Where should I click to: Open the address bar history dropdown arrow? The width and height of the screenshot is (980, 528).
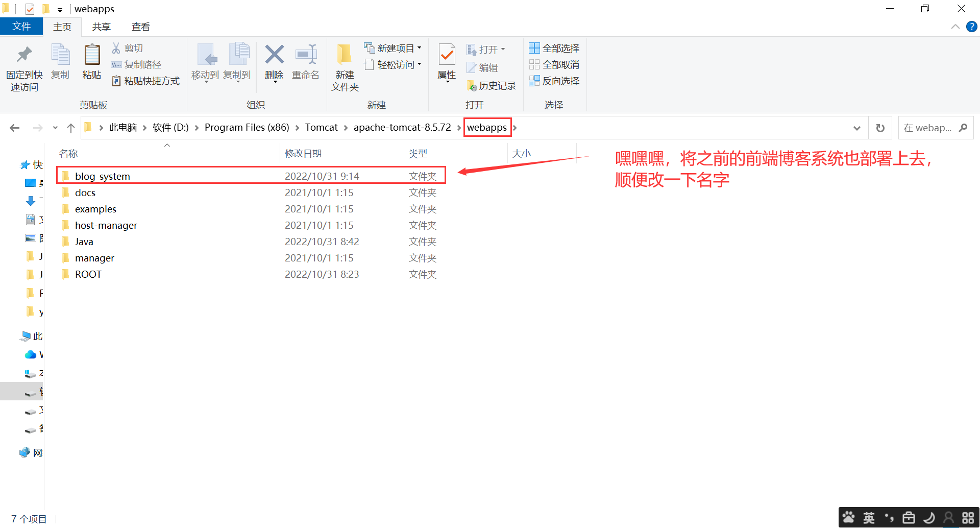coord(857,128)
